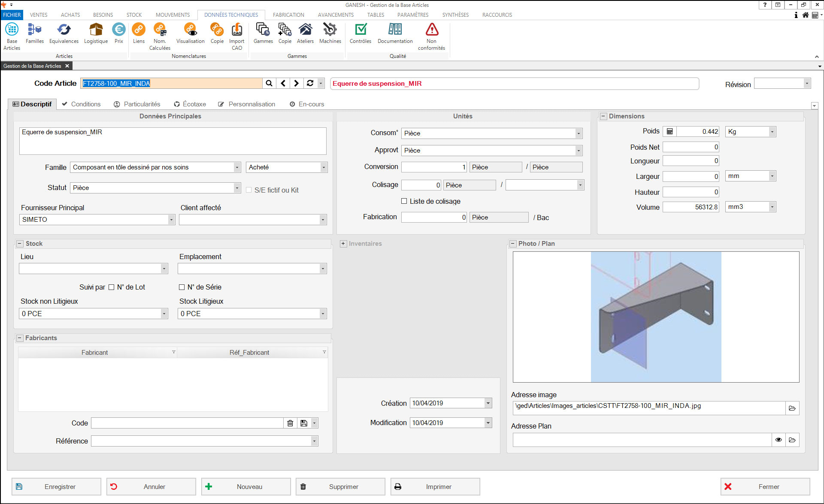Enable the Liste de colisage checkbox
The image size is (824, 504).
(404, 201)
